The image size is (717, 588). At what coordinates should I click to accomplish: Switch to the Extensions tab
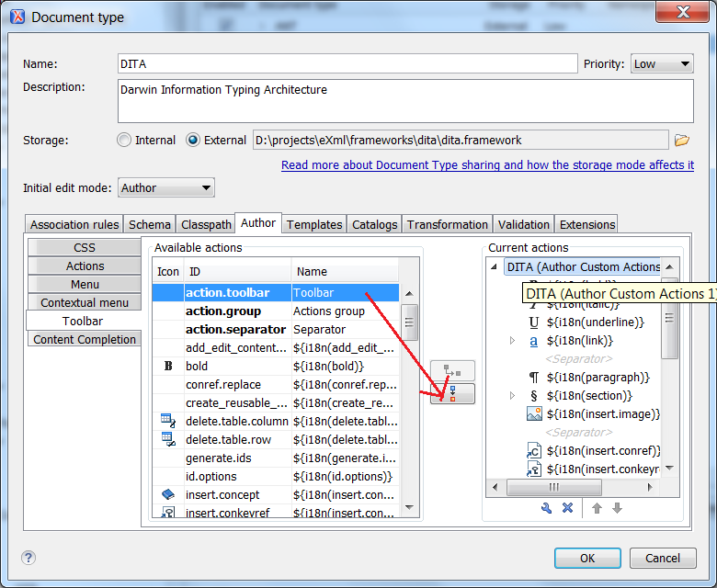click(x=586, y=224)
